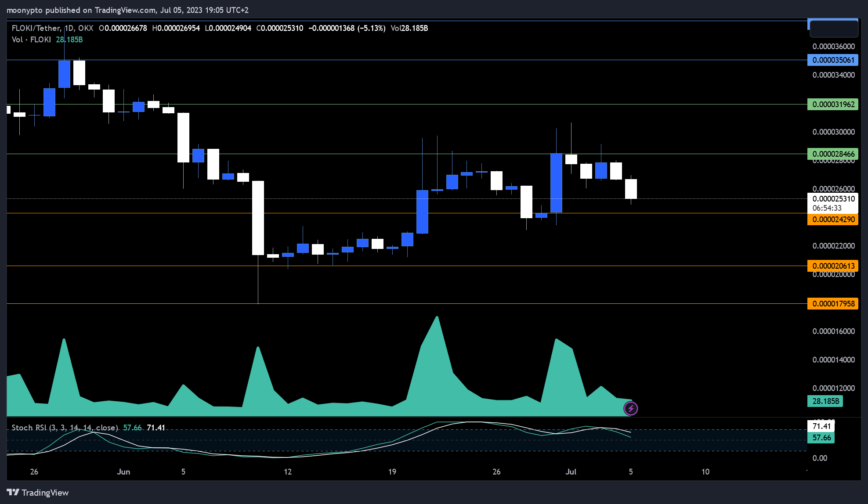This screenshot has width=868, height=504.
Task: Click the low value L0.000024904 in header
Action: click(x=228, y=28)
